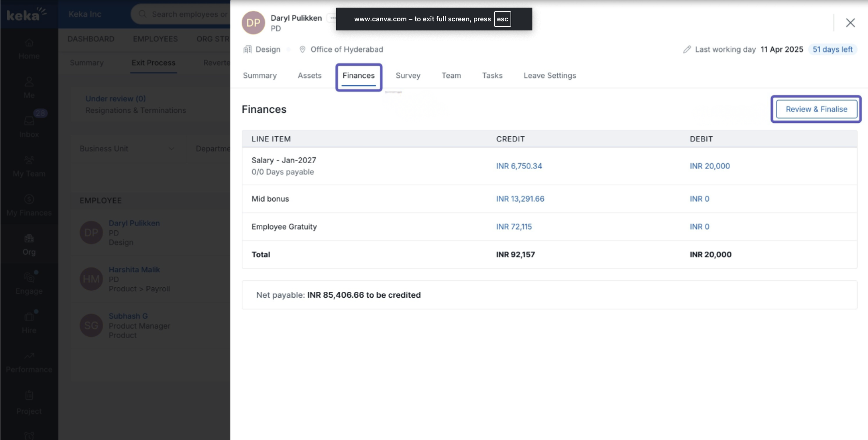Click Daryl Pulikken's DP avatar in panel header
Viewport: 868px width, 440px height.
pos(253,23)
